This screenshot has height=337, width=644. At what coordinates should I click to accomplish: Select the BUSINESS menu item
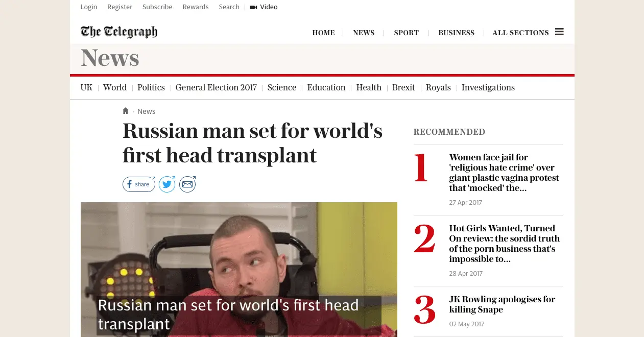[x=456, y=33]
